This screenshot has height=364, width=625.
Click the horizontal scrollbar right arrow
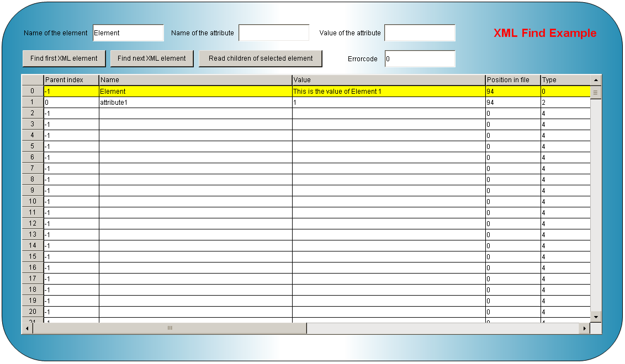tap(584, 328)
